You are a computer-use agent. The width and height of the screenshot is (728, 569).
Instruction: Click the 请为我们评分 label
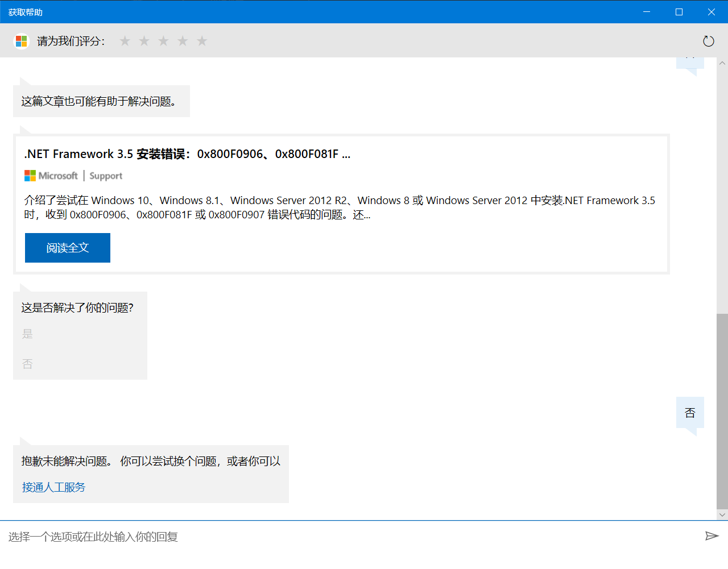point(71,41)
